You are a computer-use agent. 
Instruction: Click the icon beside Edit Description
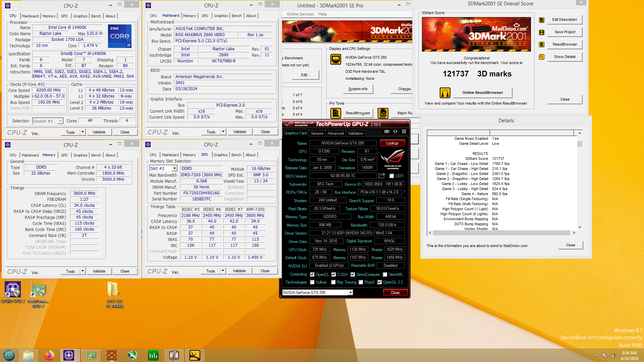tap(542, 20)
